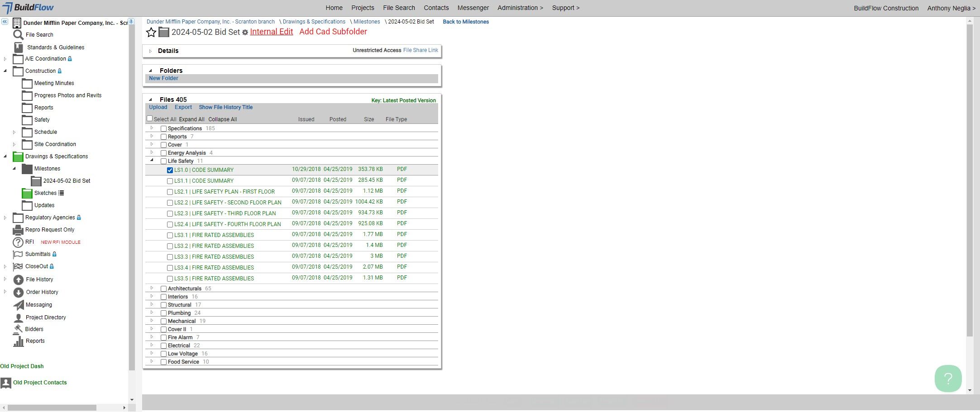Screen dimensions: 980x412
Task: Open the help question mark bubble
Action: [948, 379]
